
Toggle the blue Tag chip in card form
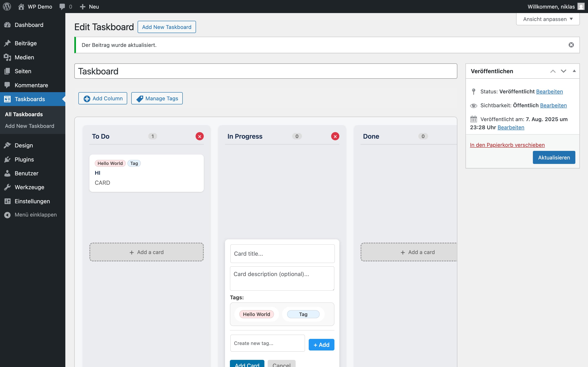303,314
